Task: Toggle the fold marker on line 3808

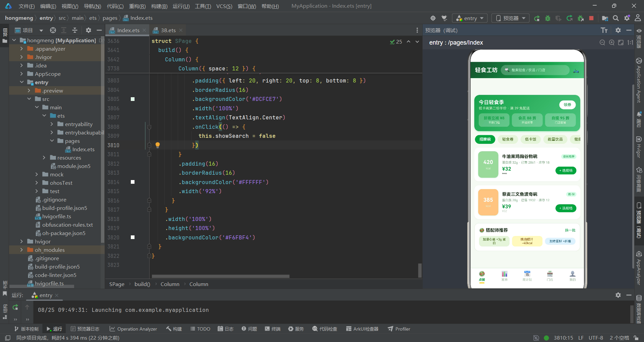Action: coord(149,127)
